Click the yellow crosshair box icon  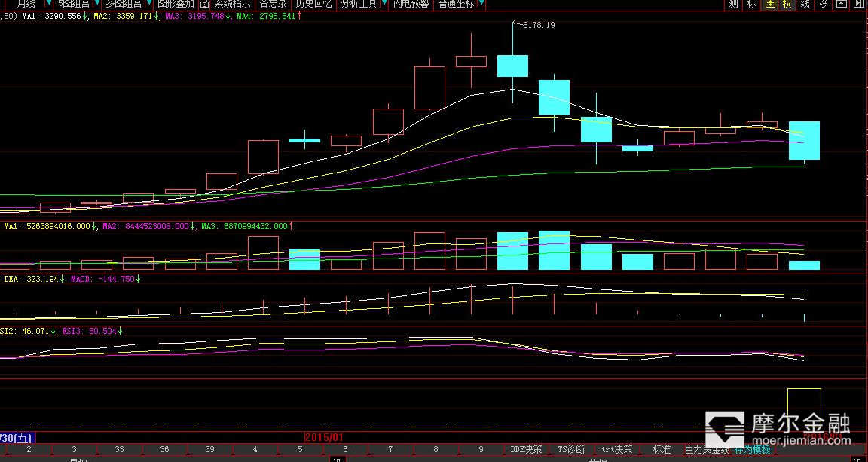tap(769, 4)
